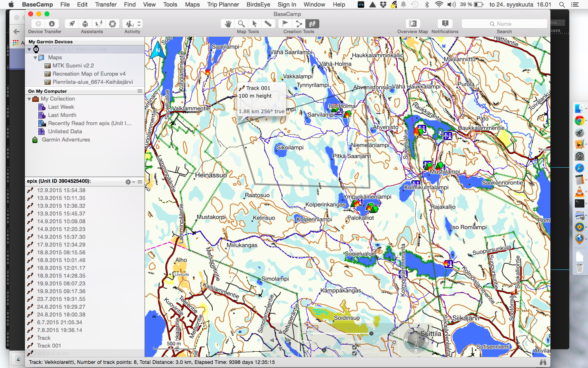Collapse the epix device tree node
The image size is (588, 368).
29,49
